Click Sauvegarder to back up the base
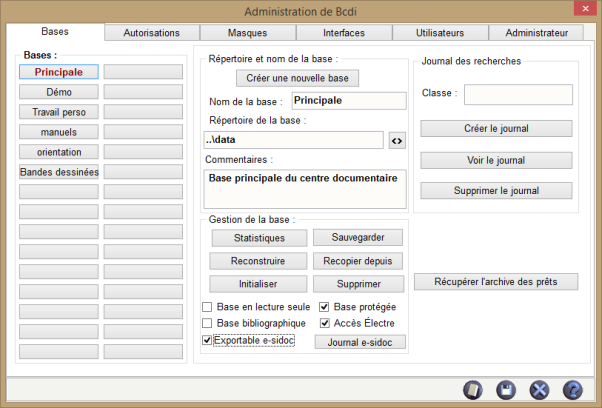This screenshot has height=408, width=602. (358, 238)
